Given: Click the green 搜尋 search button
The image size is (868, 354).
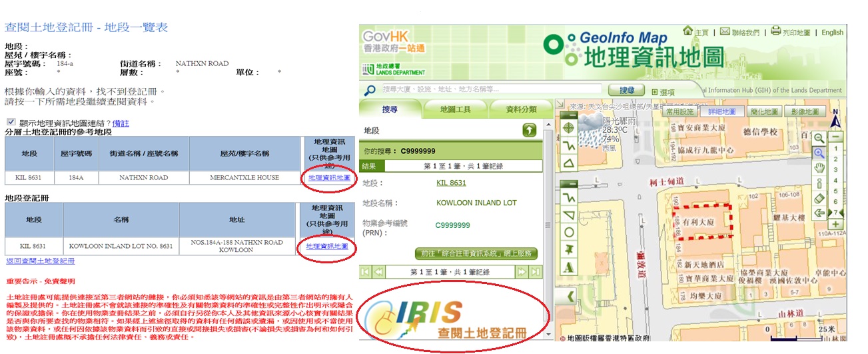Looking at the screenshot, I should click(x=628, y=90).
